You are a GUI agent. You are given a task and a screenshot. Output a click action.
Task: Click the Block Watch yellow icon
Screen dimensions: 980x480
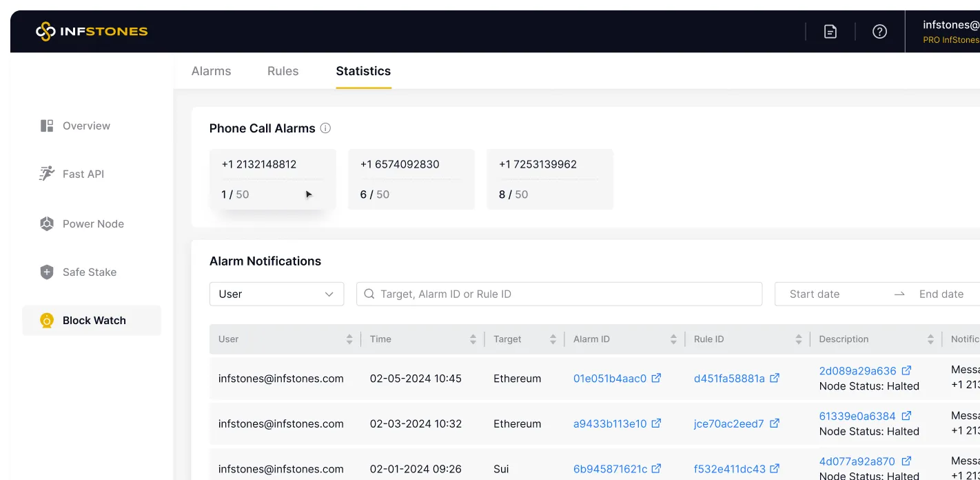[x=47, y=320]
